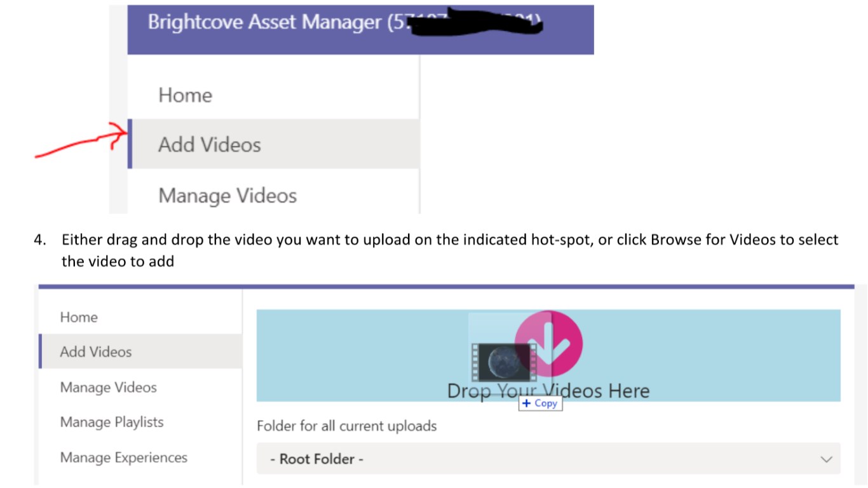The image size is (868, 488).
Task: Open Home in the upper navigation list
Action: [185, 95]
